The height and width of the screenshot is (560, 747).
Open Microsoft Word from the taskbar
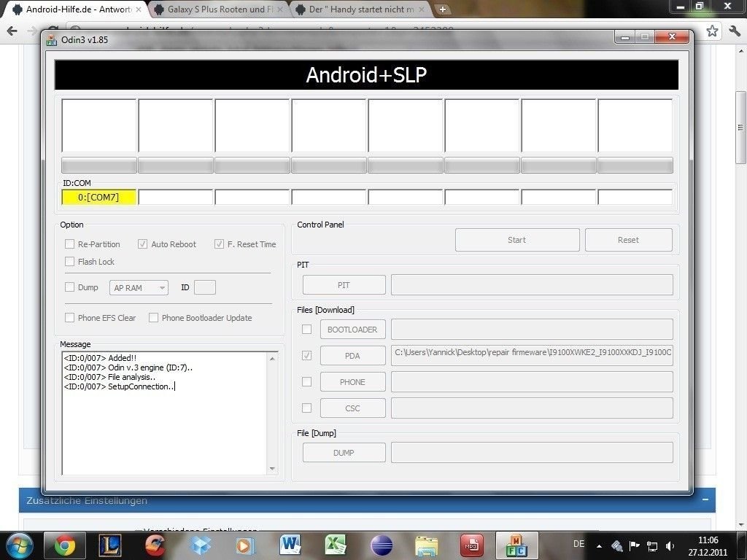290,545
